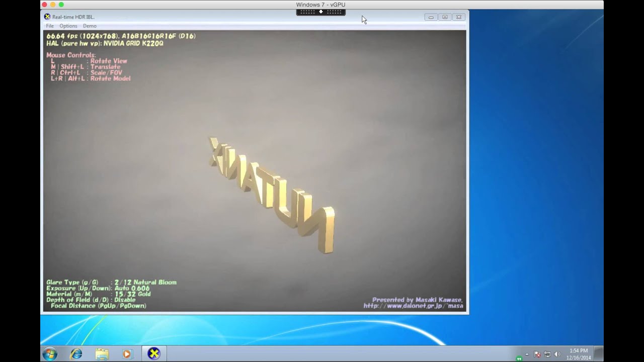Select the HDR IBL app taskbar icon

click(x=154, y=353)
